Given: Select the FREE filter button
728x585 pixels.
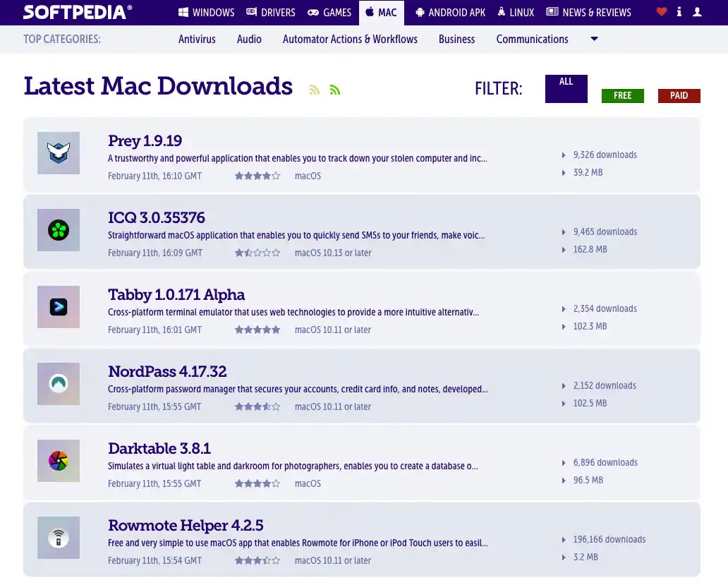Looking at the screenshot, I should (x=623, y=96).
